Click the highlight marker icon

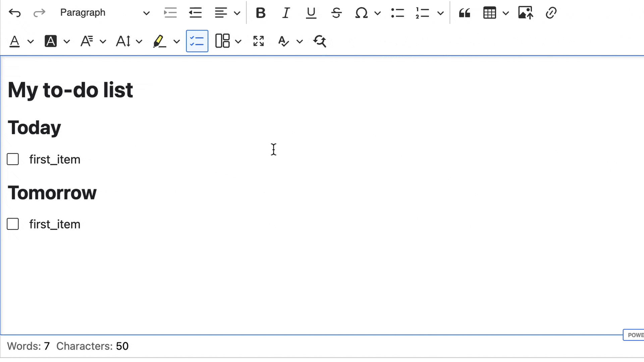160,41
